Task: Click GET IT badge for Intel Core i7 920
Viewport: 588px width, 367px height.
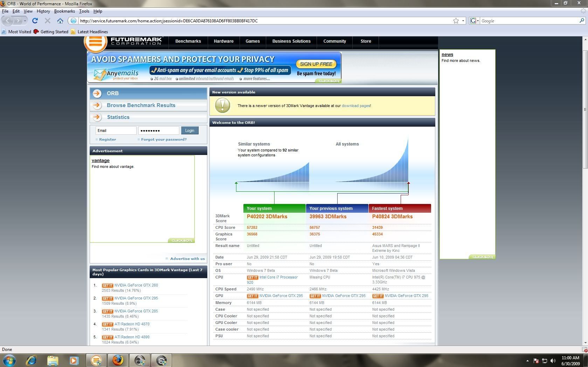Action: pos(253,277)
